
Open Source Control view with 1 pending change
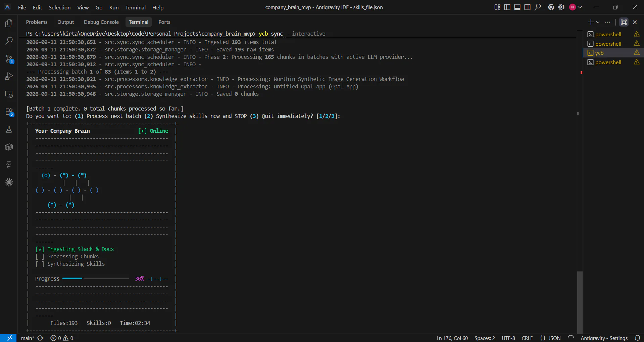(9, 59)
